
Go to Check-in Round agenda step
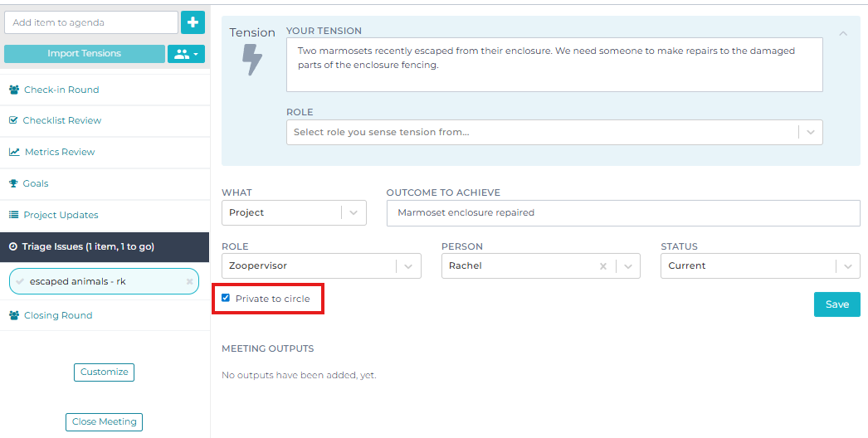coord(61,90)
